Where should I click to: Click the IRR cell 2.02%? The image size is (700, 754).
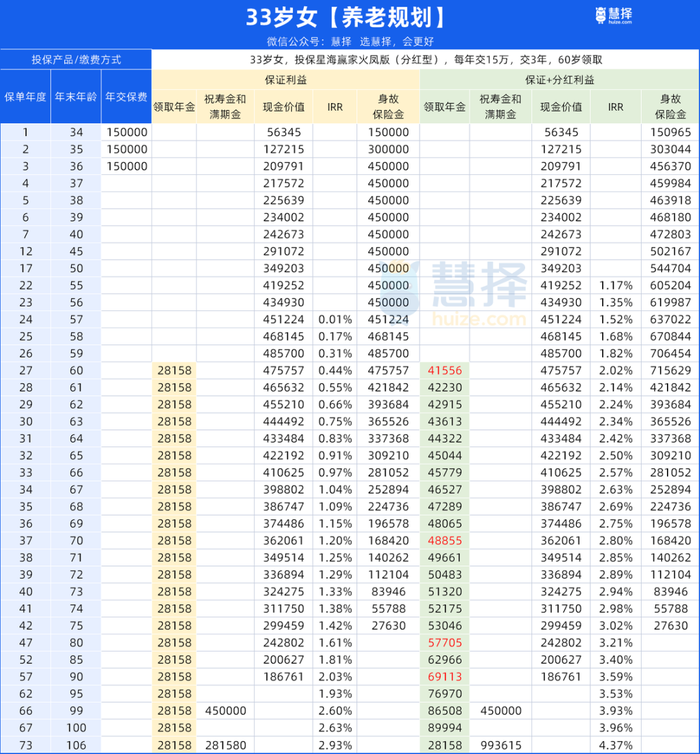[x=615, y=371]
